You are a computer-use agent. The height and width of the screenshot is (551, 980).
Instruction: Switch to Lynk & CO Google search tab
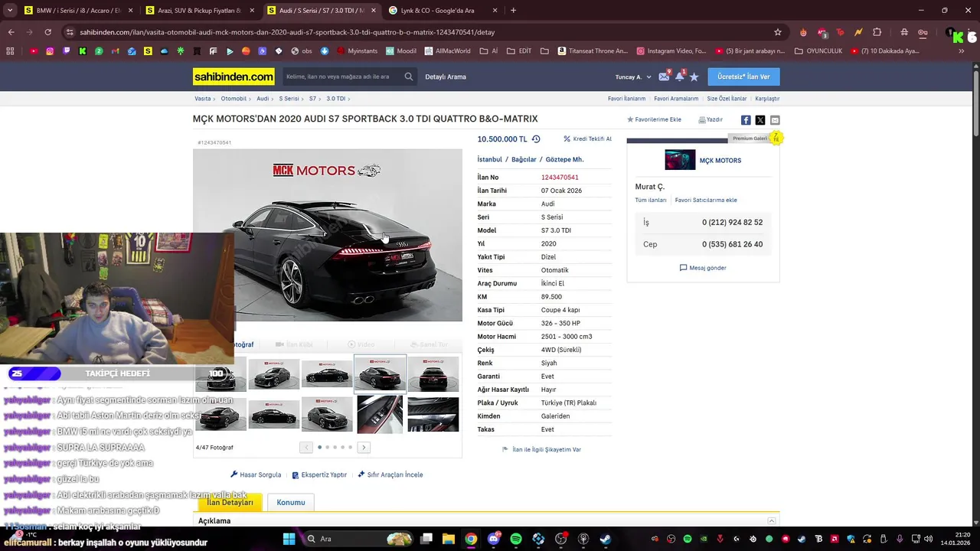click(x=442, y=11)
